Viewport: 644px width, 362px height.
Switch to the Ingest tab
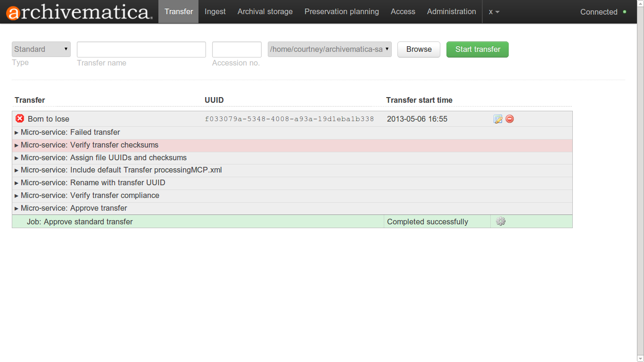click(x=215, y=12)
